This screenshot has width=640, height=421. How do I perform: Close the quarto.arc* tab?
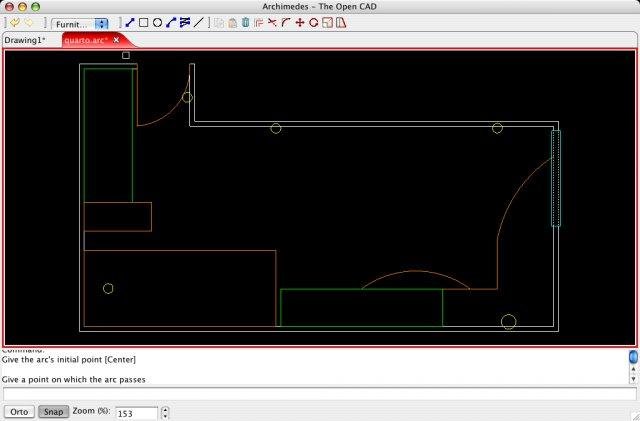tap(116, 40)
